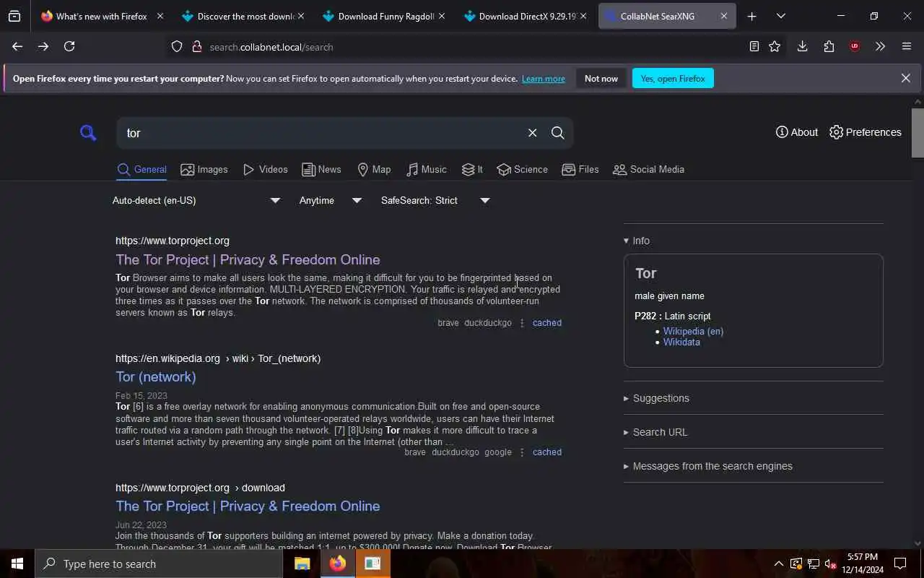Open the SafeSearch Strict dropdown
This screenshot has height=578, width=924.
pos(435,200)
